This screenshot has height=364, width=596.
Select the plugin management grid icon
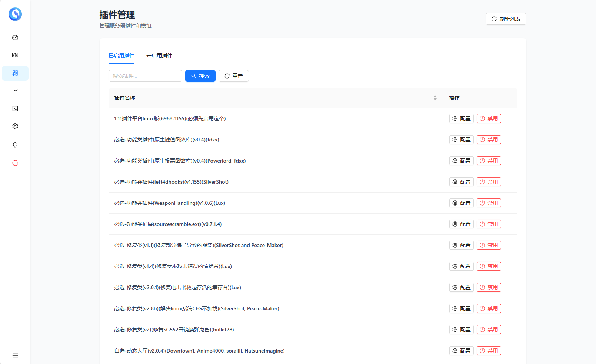click(x=15, y=73)
